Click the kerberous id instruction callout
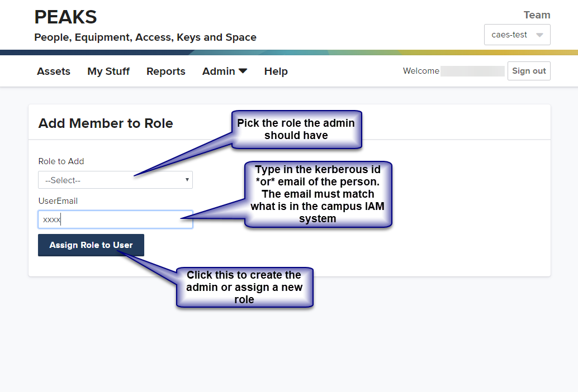Image resolution: width=578 pixels, height=392 pixels. (x=318, y=194)
